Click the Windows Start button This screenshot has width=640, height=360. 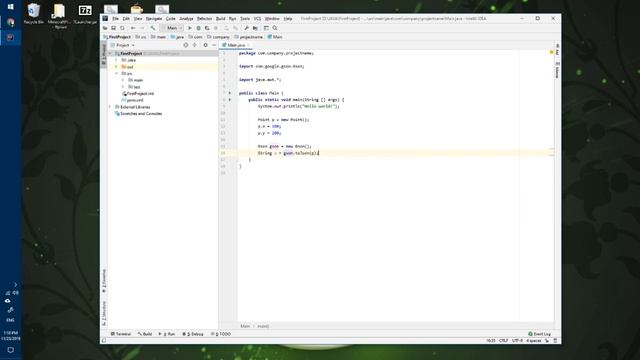[x=11, y=7]
